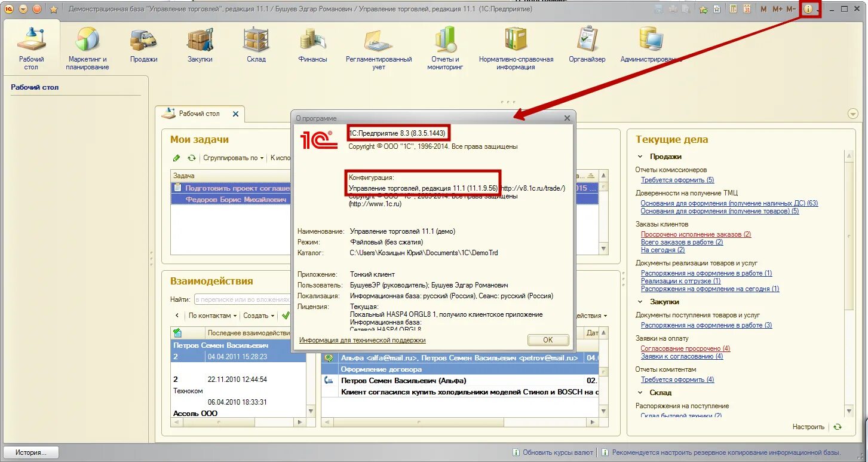
Task: Open Всего заказов в работе (2) link
Action: (x=682, y=242)
